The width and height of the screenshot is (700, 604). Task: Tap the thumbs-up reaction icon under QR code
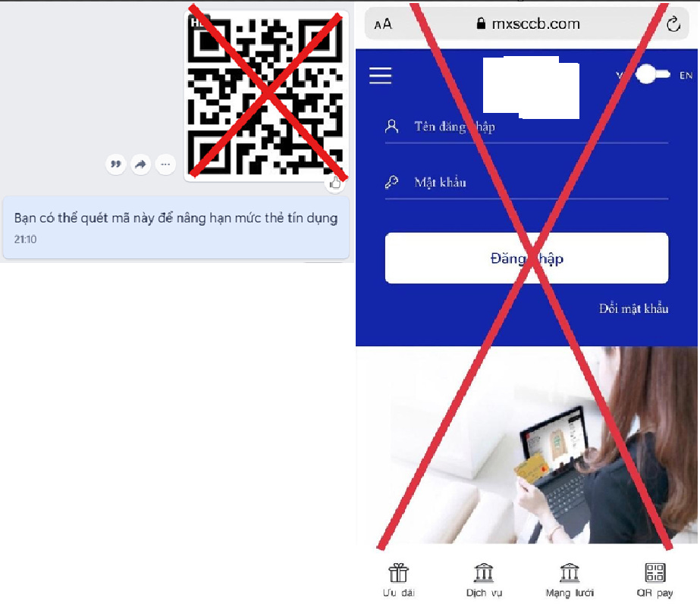(x=334, y=183)
